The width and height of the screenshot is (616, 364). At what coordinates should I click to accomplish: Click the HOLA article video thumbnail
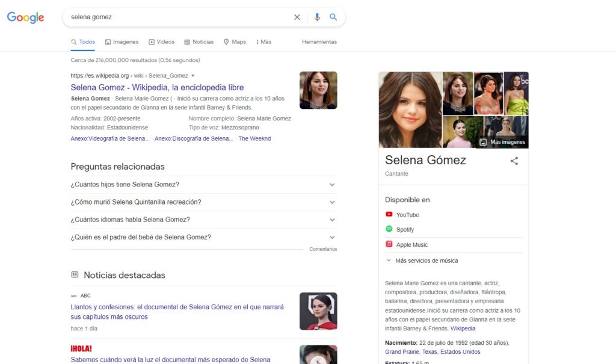click(318, 354)
